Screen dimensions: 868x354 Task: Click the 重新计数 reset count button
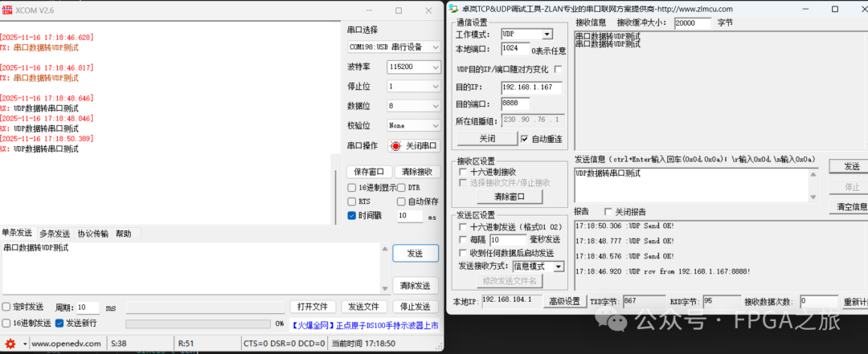(x=855, y=302)
